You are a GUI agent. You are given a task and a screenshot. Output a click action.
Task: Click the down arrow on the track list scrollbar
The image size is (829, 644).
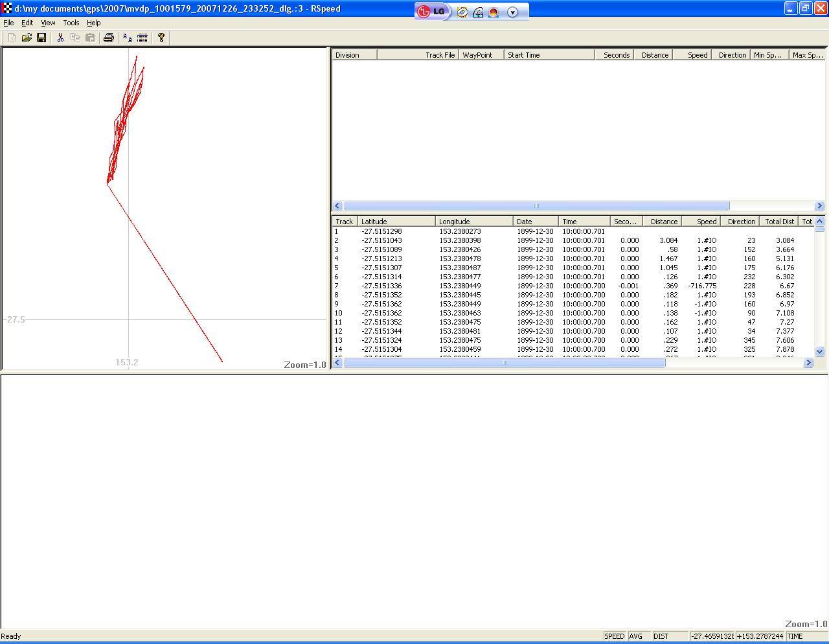coord(820,352)
